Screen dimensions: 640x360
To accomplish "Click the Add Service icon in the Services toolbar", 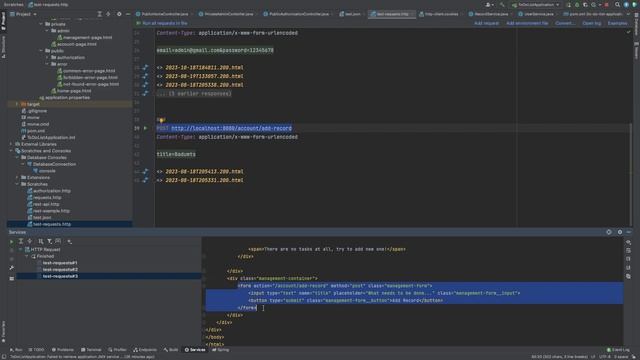I will coord(70,242).
